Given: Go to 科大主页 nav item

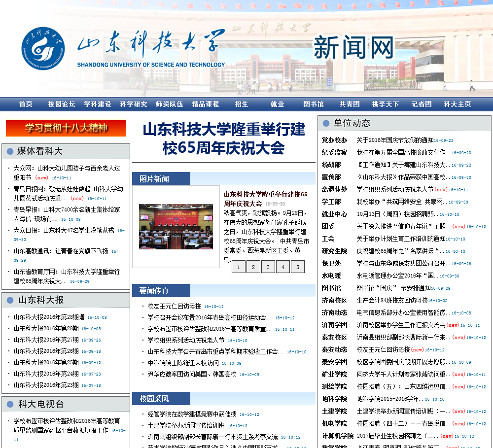Looking at the screenshot, I should (x=458, y=104).
